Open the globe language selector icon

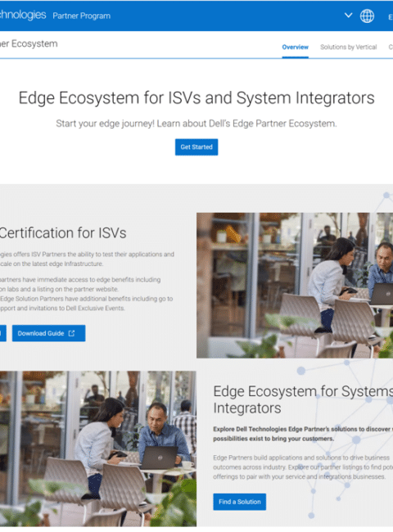(367, 16)
